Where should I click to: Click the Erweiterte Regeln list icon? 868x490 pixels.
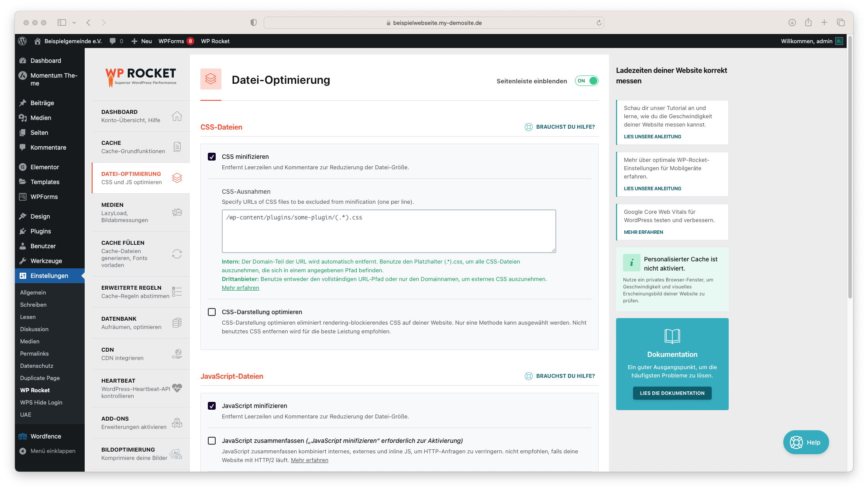pos(177,292)
